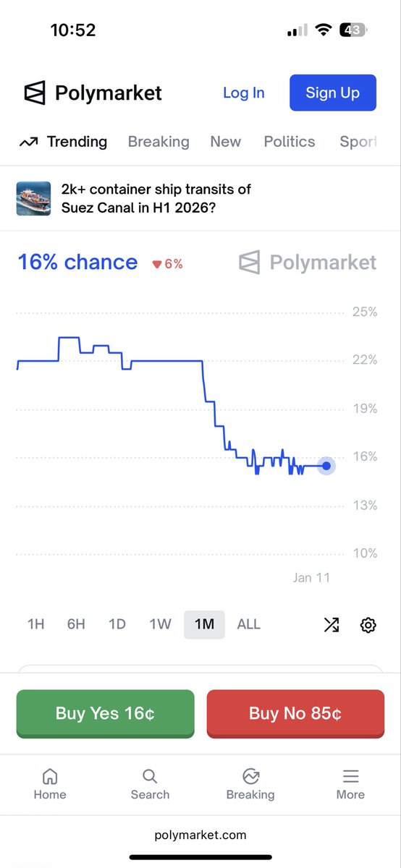The width and height of the screenshot is (401, 868).
Task: Tap the Polymarket logo icon in header
Action: pos(35,93)
